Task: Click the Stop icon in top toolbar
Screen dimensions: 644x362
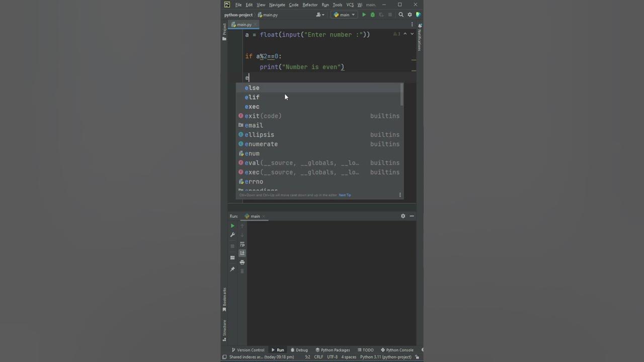Action: coord(390,15)
